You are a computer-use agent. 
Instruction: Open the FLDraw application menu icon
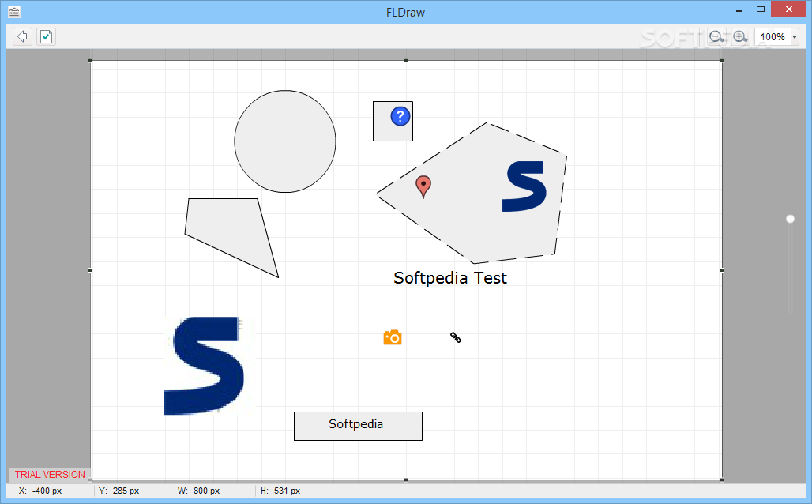(x=14, y=11)
